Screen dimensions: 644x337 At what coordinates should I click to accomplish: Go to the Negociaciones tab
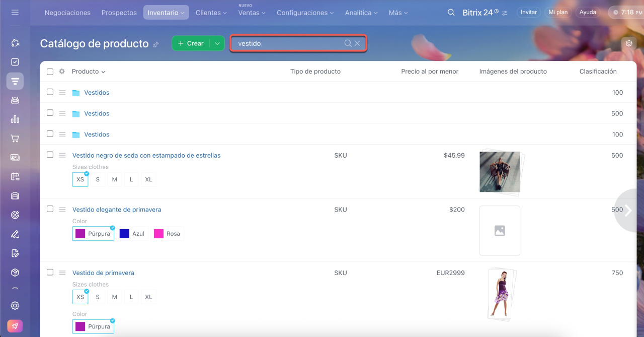pos(67,13)
